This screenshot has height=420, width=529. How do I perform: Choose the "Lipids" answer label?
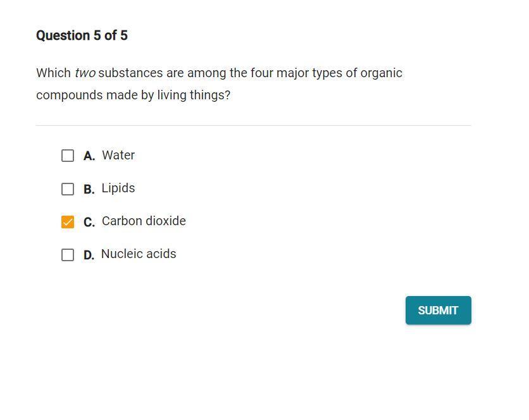(x=118, y=188)
